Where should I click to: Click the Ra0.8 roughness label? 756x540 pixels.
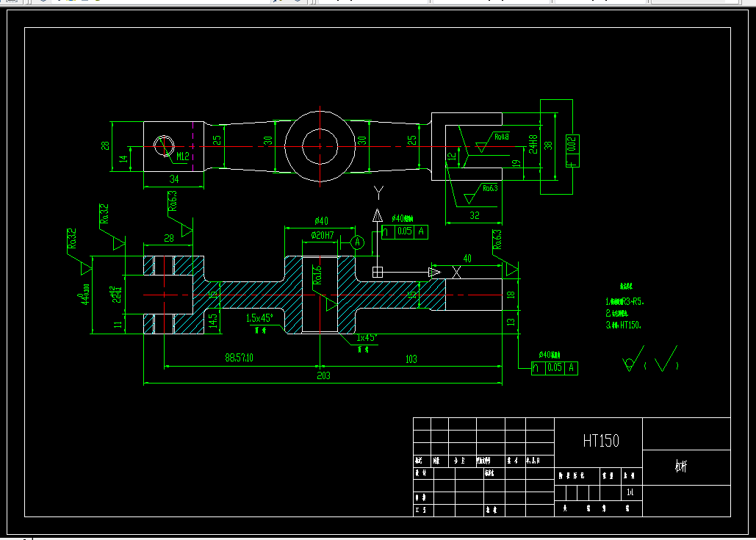[x=502, y=137]
